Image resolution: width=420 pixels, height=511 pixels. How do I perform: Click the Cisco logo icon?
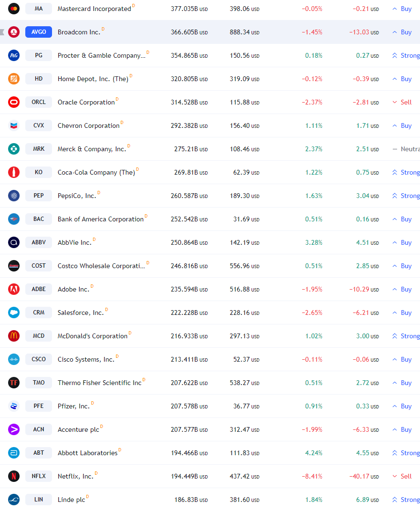pyautogui.click(x=14, y=359)
